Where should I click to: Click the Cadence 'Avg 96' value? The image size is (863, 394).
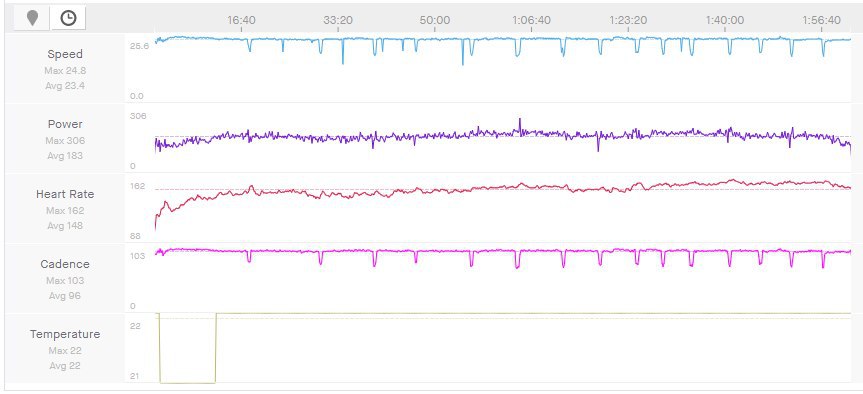click(65, 296)
